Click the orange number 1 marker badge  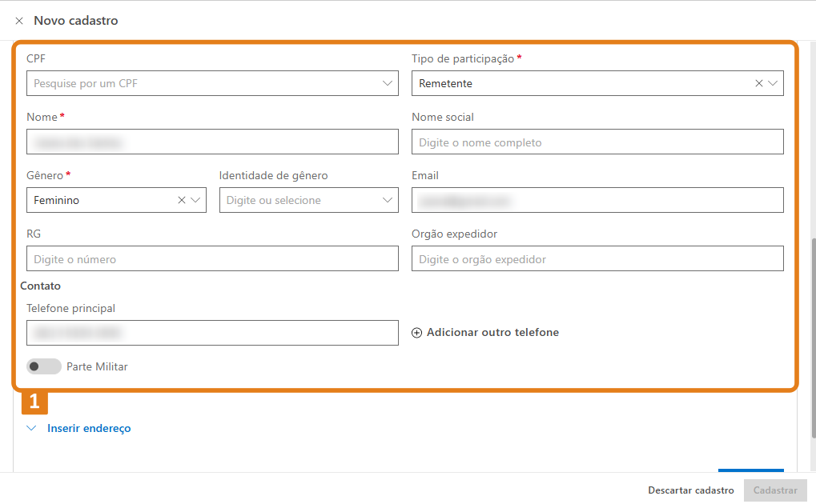(x=34, y=402)
